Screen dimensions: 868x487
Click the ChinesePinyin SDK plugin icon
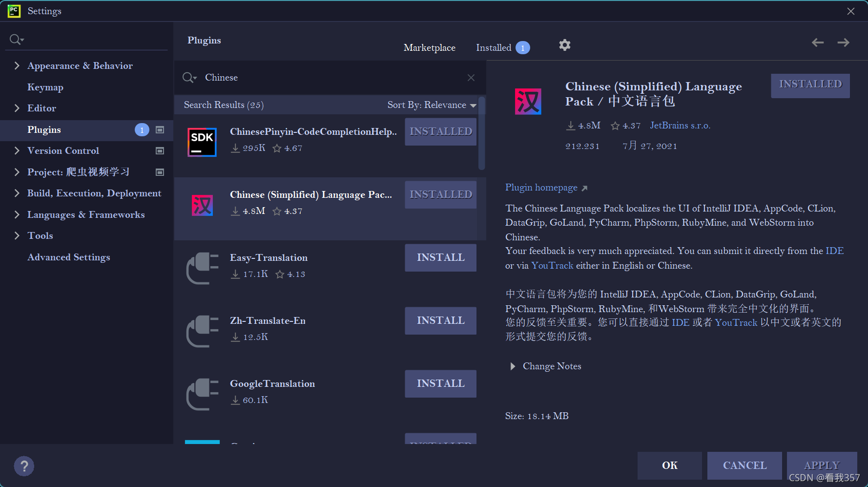[202, 142]
